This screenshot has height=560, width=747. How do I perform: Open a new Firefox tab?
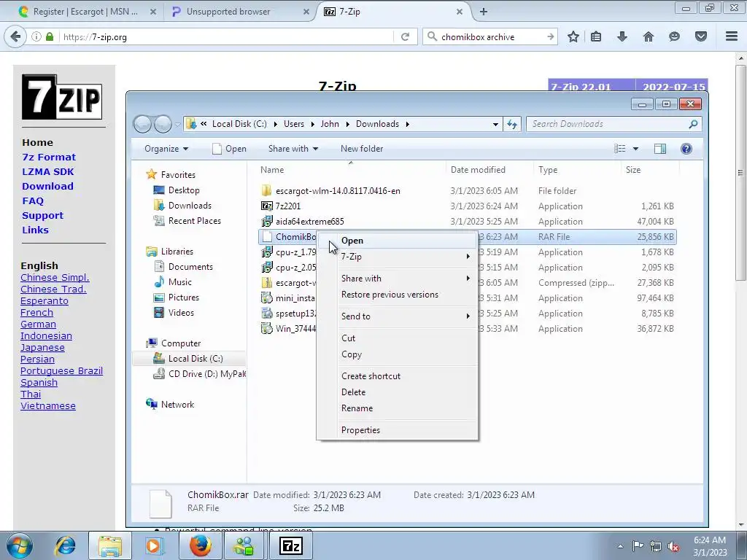click(x=484, y=12)
